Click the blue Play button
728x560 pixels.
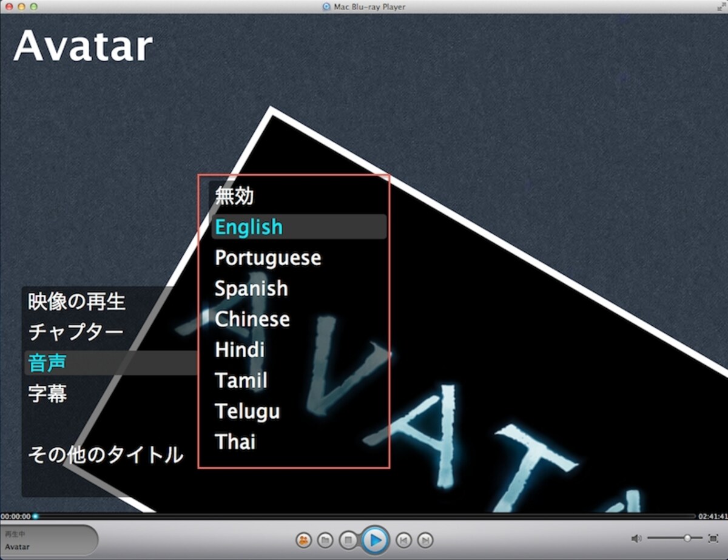pyautogui.click(x=376, y=540)
